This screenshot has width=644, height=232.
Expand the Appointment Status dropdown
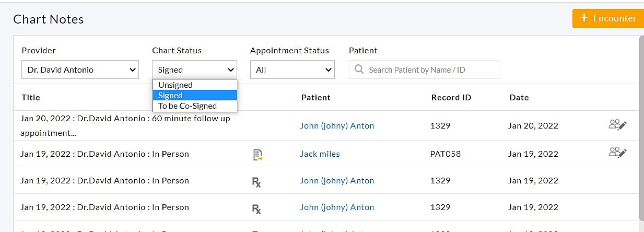tap(292, 69)
